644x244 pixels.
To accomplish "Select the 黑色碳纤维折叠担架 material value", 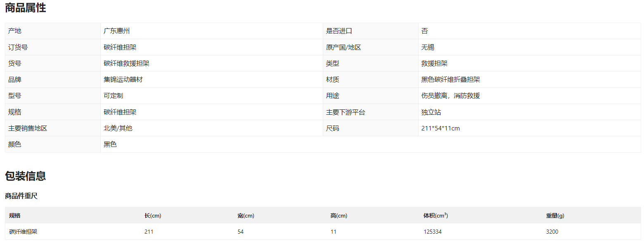I will click(x=450, y=80).
